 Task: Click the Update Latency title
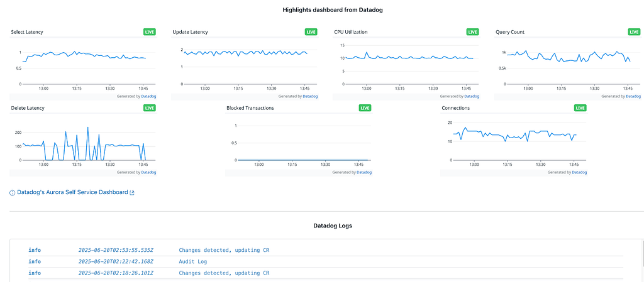(190, 32)
